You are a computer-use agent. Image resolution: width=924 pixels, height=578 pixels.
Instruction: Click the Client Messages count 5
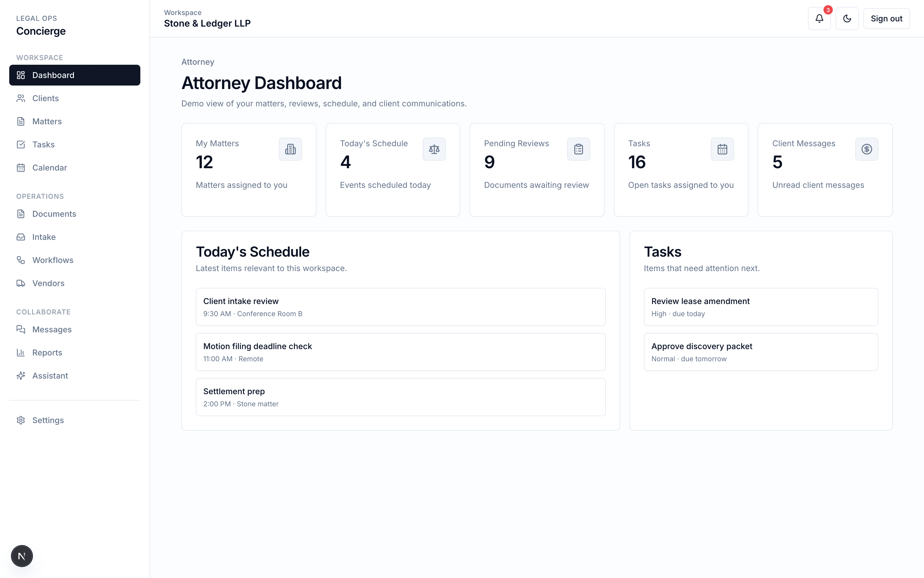(x=777, y=162)
